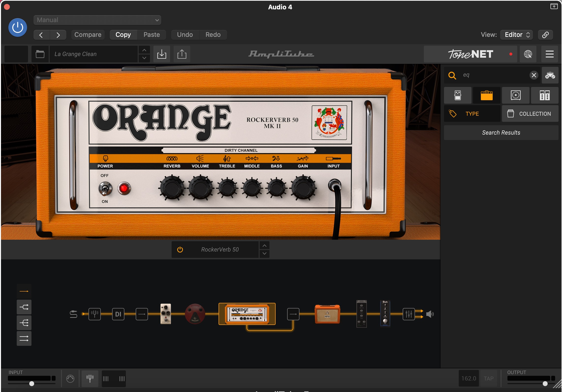Viewport: 562px width, 392px height.
Task: Switch to TYPE filter tab
Action: point(472,114)
